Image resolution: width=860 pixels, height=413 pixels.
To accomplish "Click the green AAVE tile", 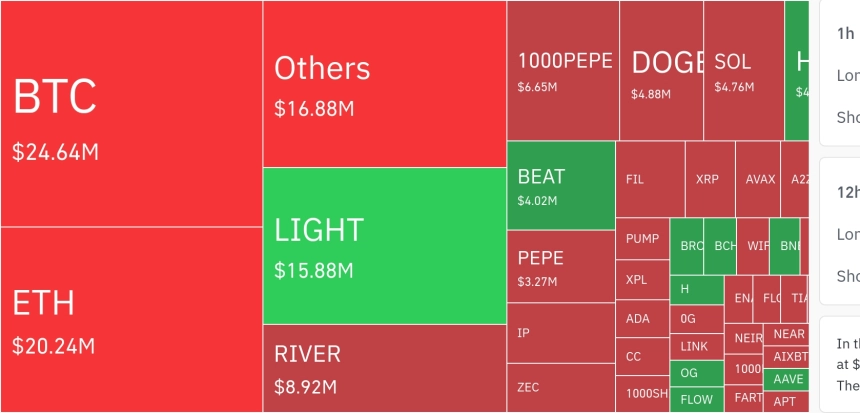I will [785, 380].
